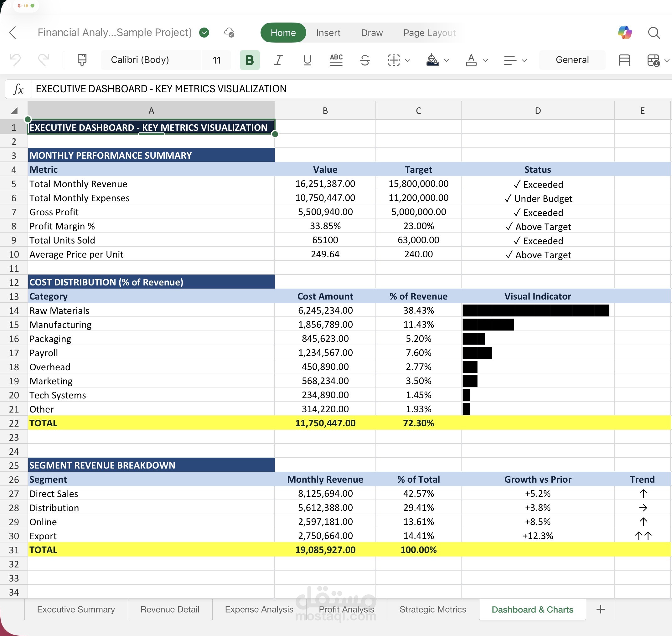Screen dimensions: 672x636
Task: Switch to the Insert ribbon tab
Action: [x=328, y=33]
